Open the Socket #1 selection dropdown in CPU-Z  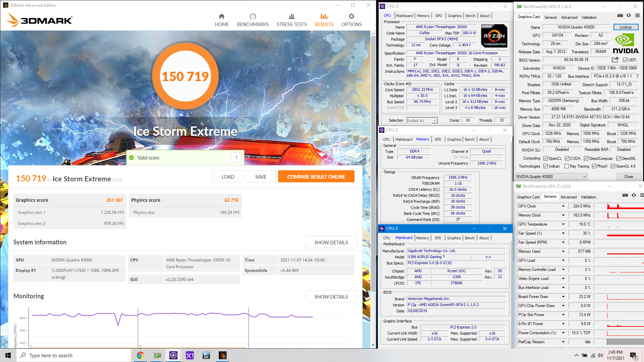pos(422,121)
